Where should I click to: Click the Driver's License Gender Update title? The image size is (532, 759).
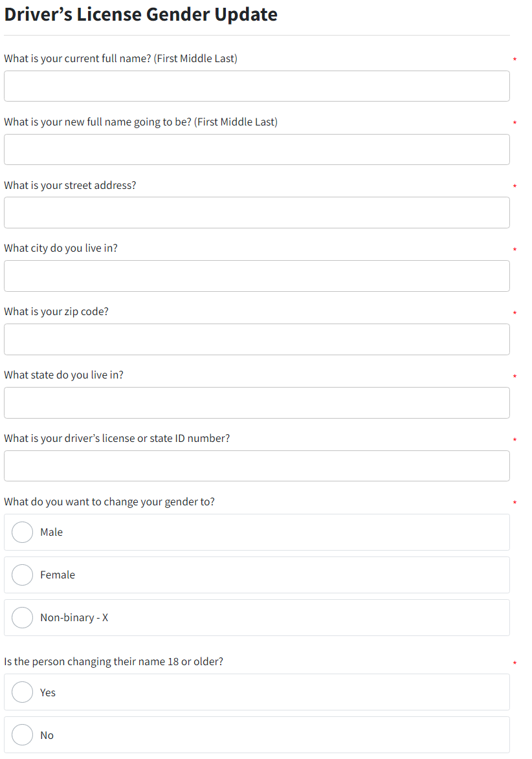point(140,14)
